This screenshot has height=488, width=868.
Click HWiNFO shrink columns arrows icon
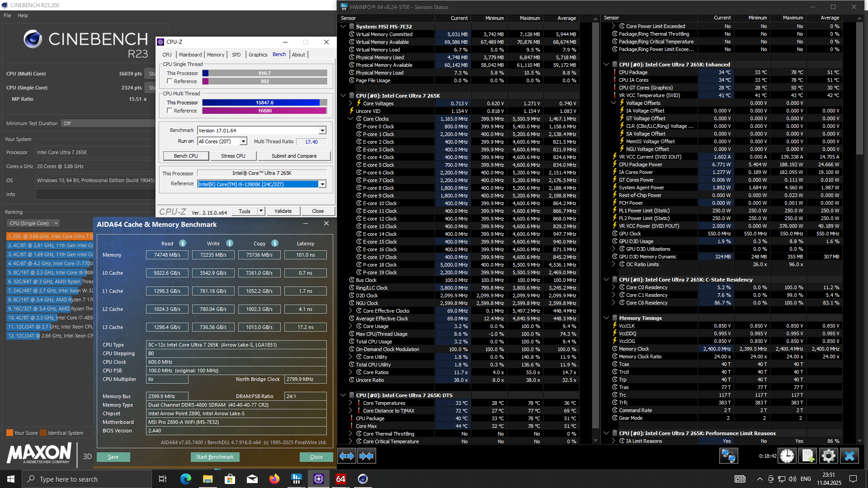(x=366, y=456)
